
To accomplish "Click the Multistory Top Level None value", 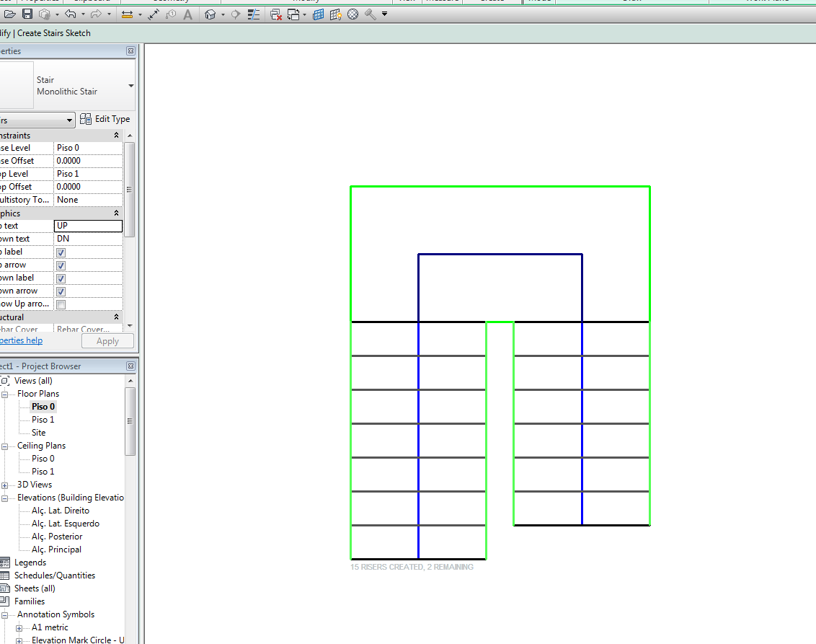I will [89, 200].
